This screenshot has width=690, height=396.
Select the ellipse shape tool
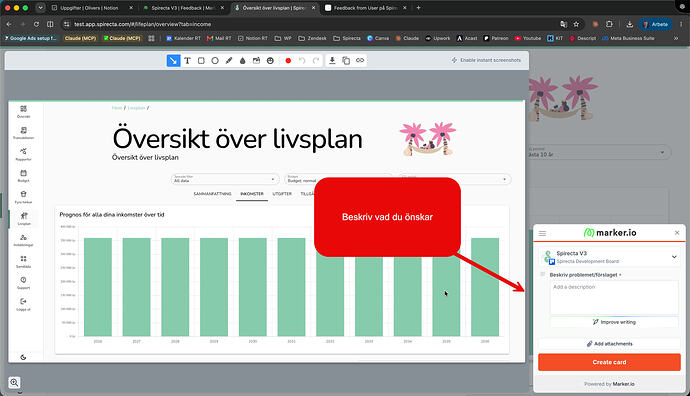(x=215, y=61)
